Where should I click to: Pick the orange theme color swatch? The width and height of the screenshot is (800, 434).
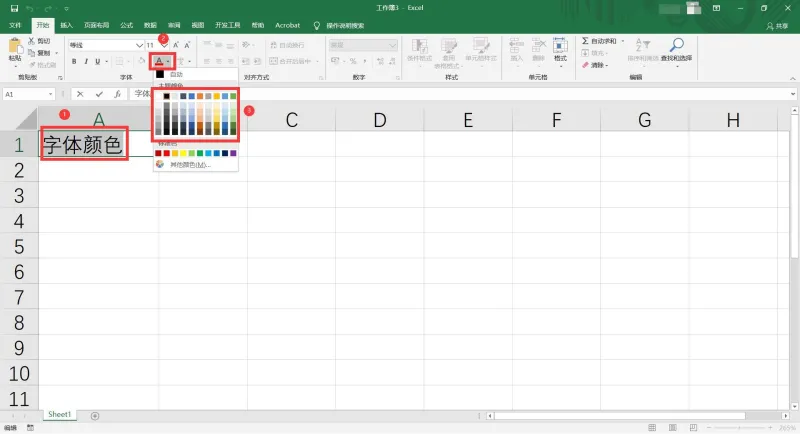(x=200, y=96)
